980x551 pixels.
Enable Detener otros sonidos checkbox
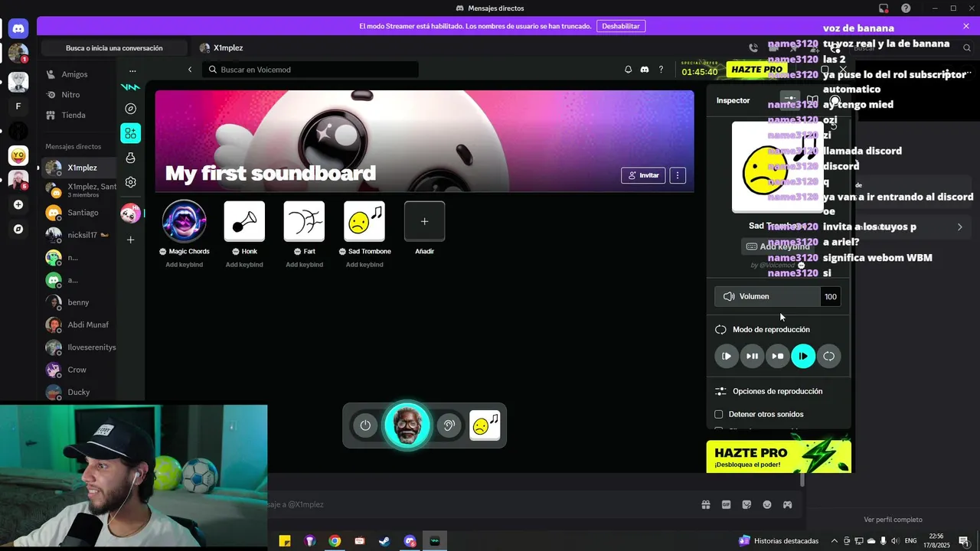(719, 414)
